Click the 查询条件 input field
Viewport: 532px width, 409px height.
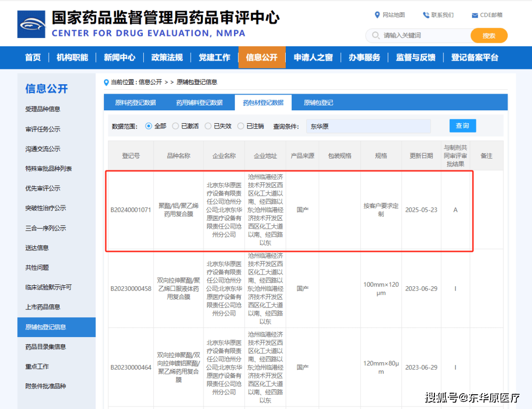point(368,126)
